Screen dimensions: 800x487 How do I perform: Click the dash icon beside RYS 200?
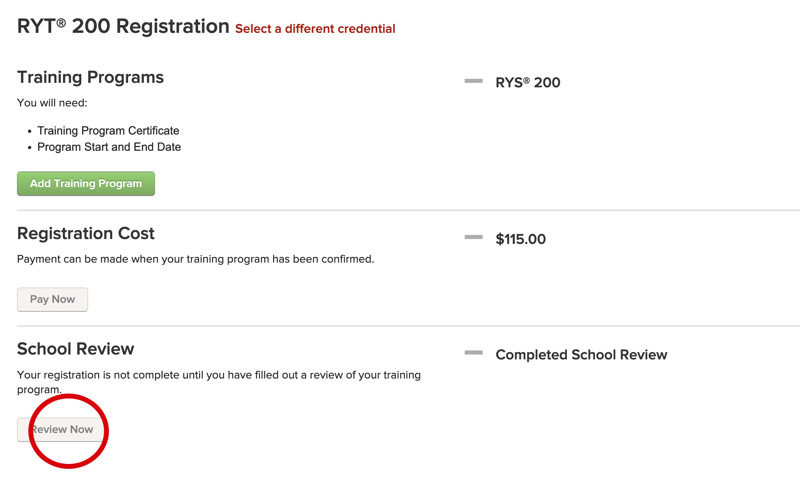click(x=474, y=81)
